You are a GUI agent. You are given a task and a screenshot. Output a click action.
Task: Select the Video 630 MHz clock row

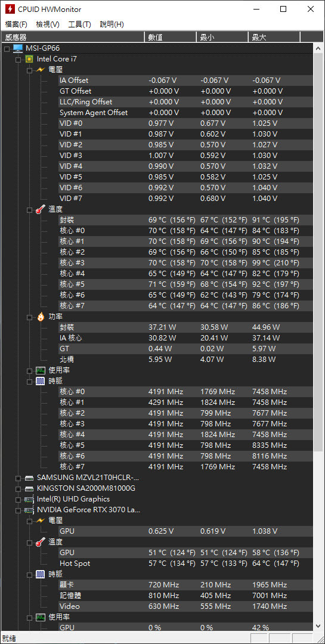(x=185, y=606)
